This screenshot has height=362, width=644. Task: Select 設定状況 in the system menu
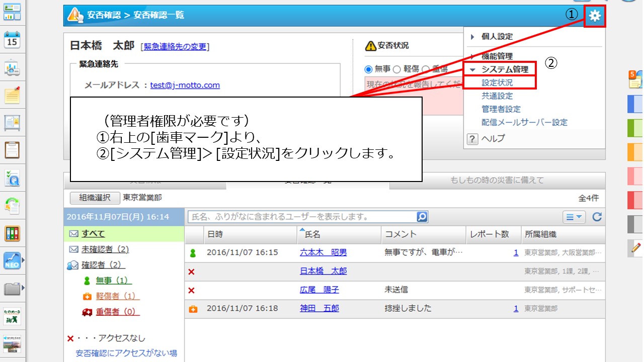pyautogui.click(x=497, y=83)
